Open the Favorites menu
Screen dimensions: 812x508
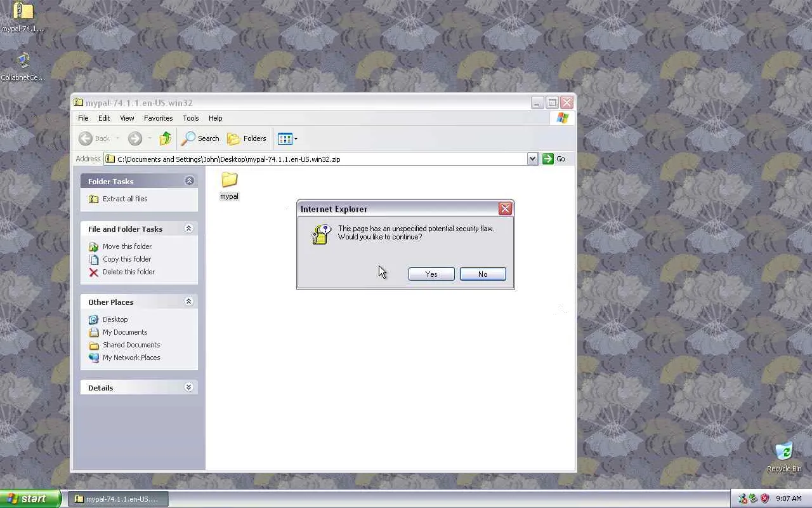158,118
